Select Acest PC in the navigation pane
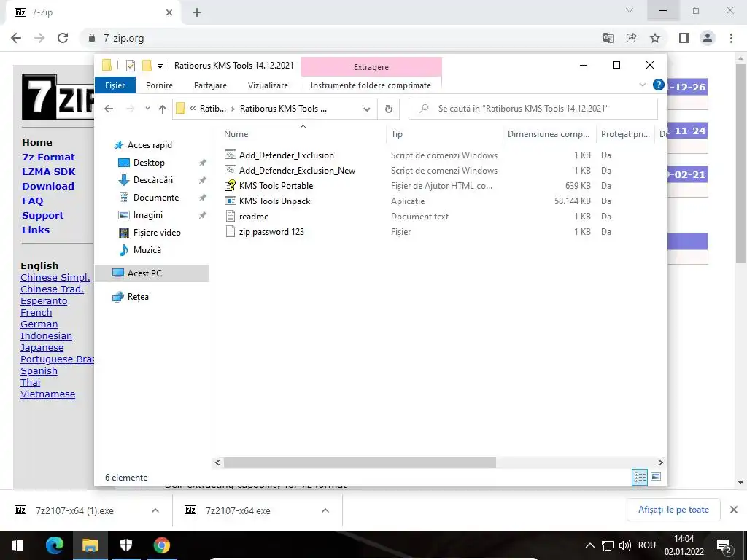747x560 pixels. pos(152,273)
